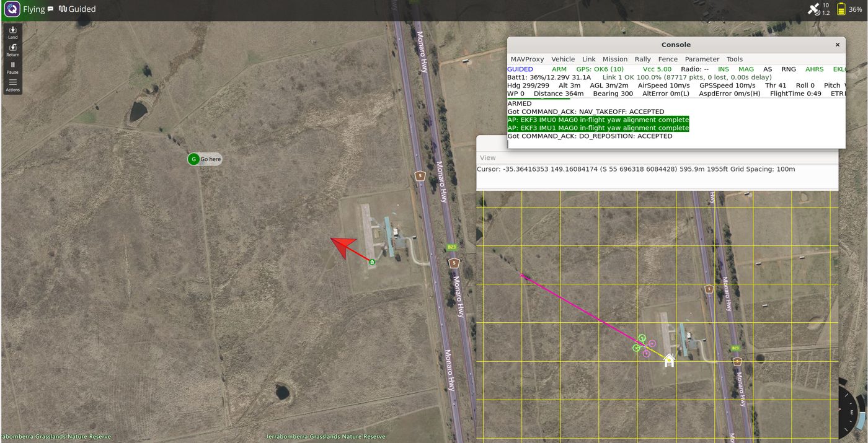Image resolution: width=868 pixels, height=443 pixels.
Task: Click the 'Vcc 5.00' readout
Action: [x=657, y=69]
